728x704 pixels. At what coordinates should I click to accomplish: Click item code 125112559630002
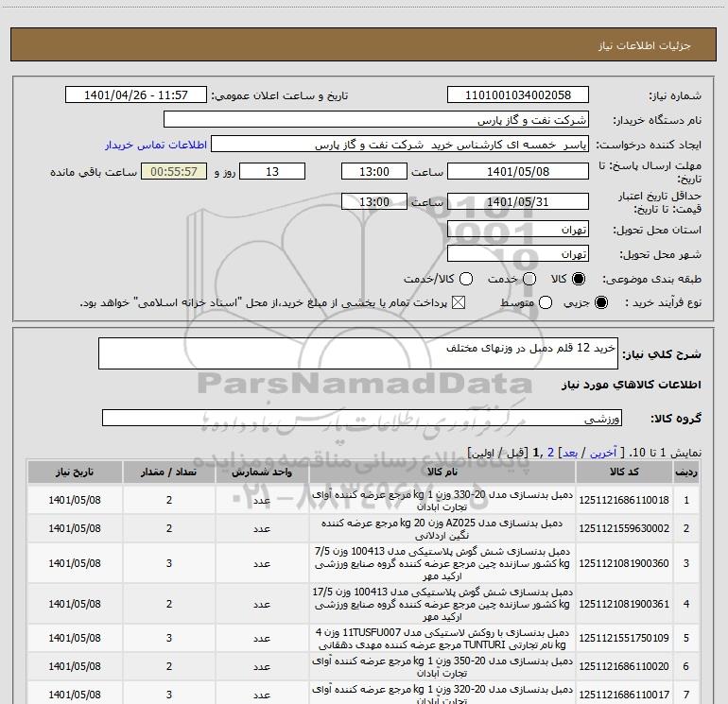click(x=624, y=528)
